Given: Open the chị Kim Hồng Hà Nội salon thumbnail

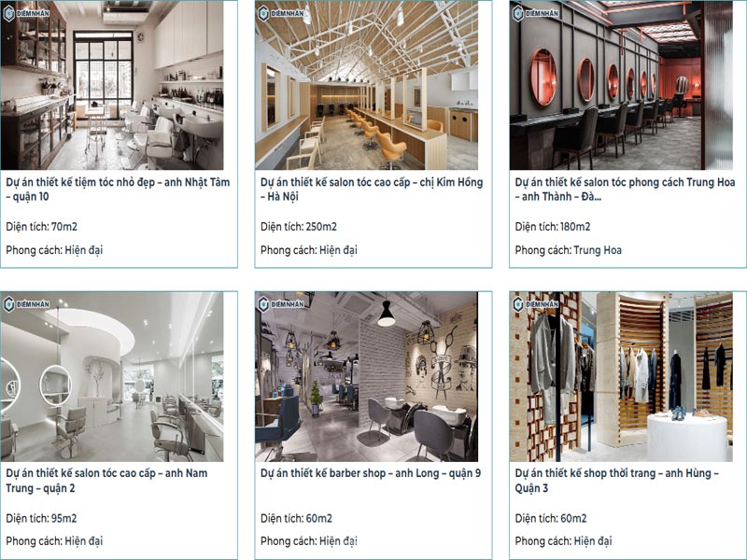Looking at the screenshot, I should click(366, 85).
